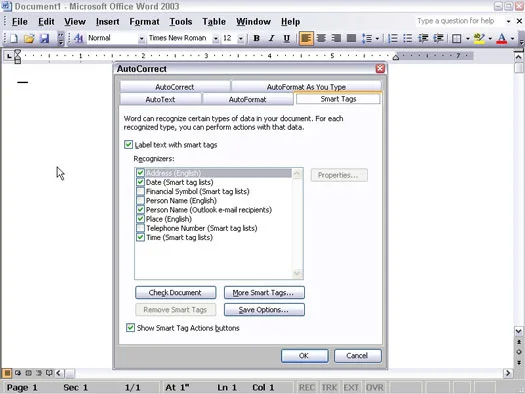This screenshot has width=525, height=394.
Task: Uncheck Address (English) recognizer
Action: pos(140,173)
